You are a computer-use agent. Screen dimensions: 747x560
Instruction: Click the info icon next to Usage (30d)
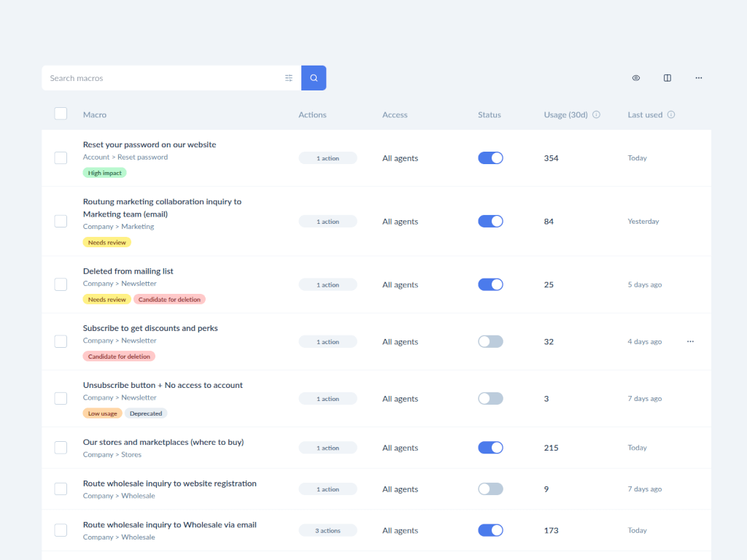click(596, 114)
